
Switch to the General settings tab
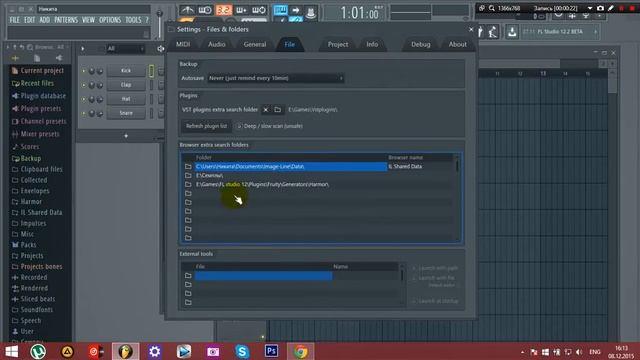click(255, 44)
